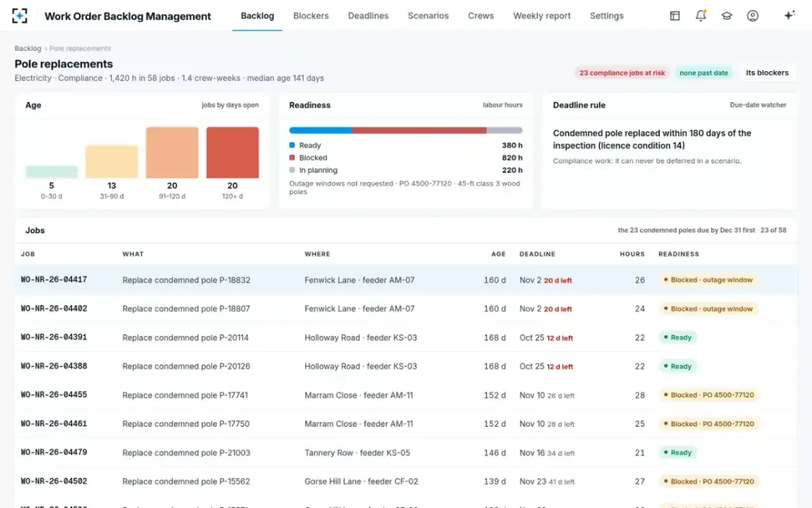
Task: Open the learning cap icon
Action: click(x=727, y=16)
